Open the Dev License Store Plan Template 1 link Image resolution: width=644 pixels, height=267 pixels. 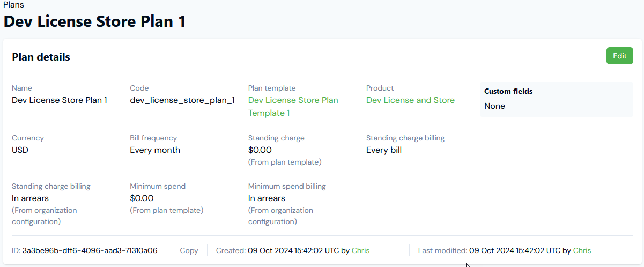point(293,106)
